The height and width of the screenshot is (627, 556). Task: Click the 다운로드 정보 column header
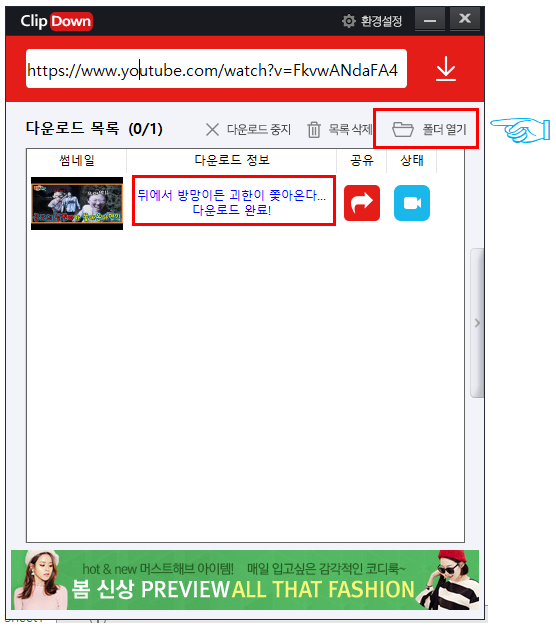click(x=232, y=161)
